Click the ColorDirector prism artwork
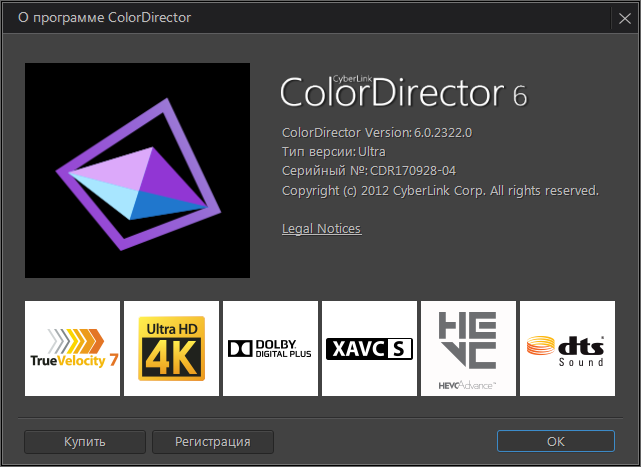 137,171
